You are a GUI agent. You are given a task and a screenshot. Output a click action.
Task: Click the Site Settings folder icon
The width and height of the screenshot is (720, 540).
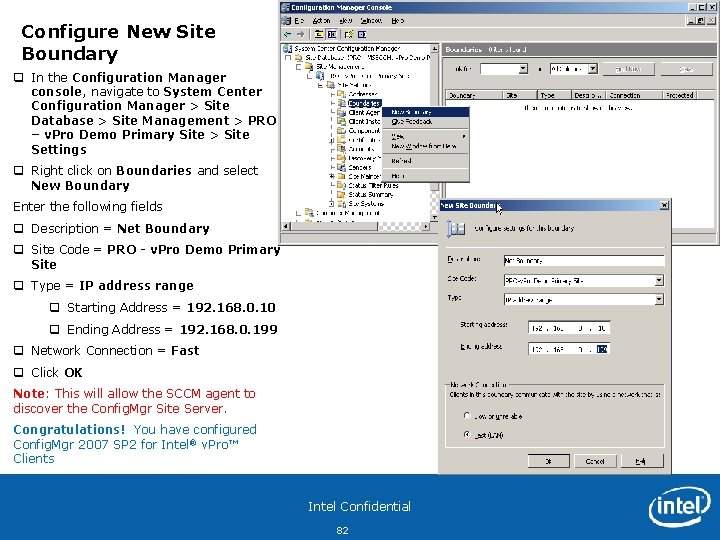[x=331, y=85]
